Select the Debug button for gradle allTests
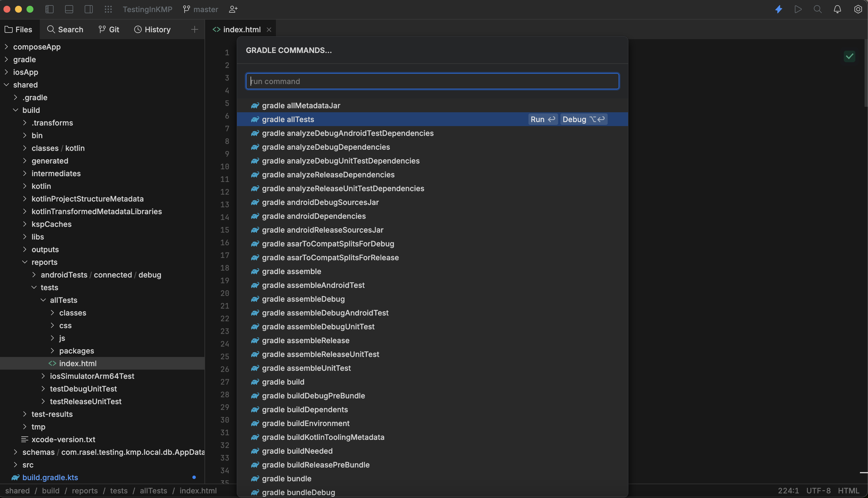Viewport: 868px width, 498px height. (584, 119)
